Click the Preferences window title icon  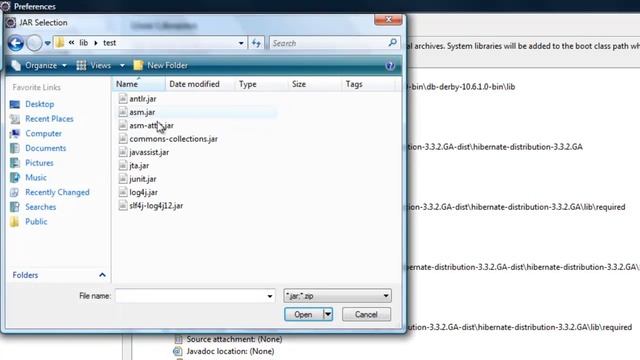pyautogui.click(x=5, y=6)
